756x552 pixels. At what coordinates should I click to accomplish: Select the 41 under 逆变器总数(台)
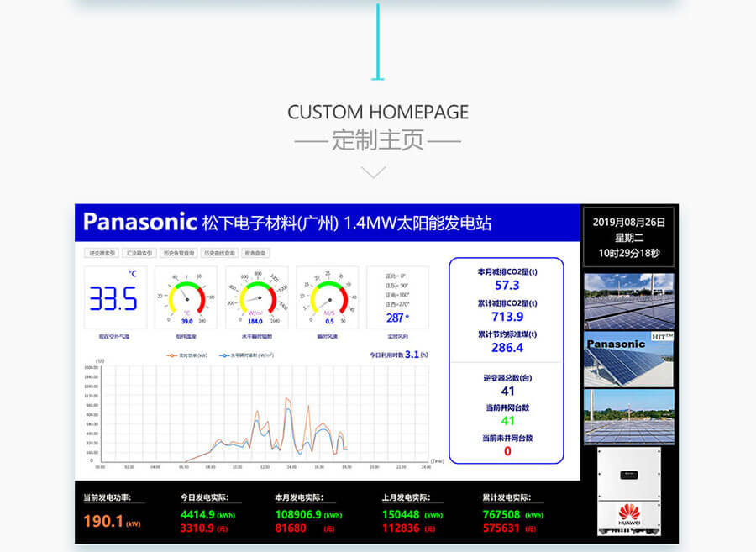507,391
